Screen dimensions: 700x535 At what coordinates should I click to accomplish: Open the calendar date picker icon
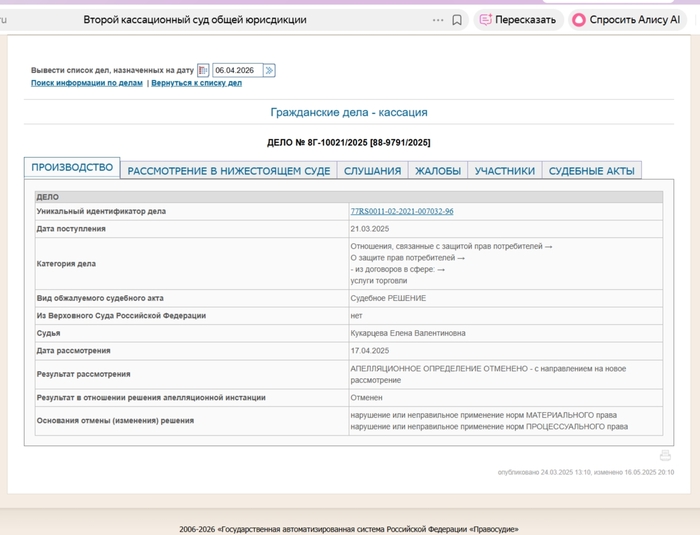pyautogui.click(x=203, y=70)
